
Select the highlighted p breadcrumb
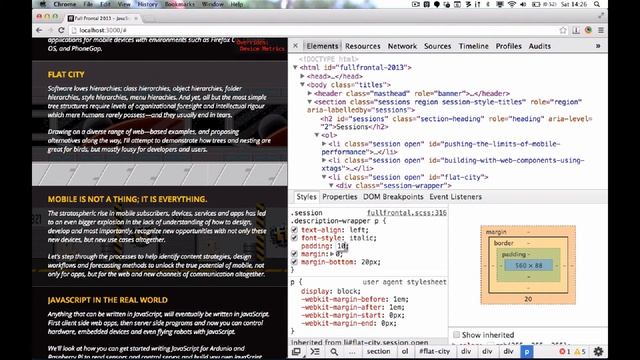[527, 351]
